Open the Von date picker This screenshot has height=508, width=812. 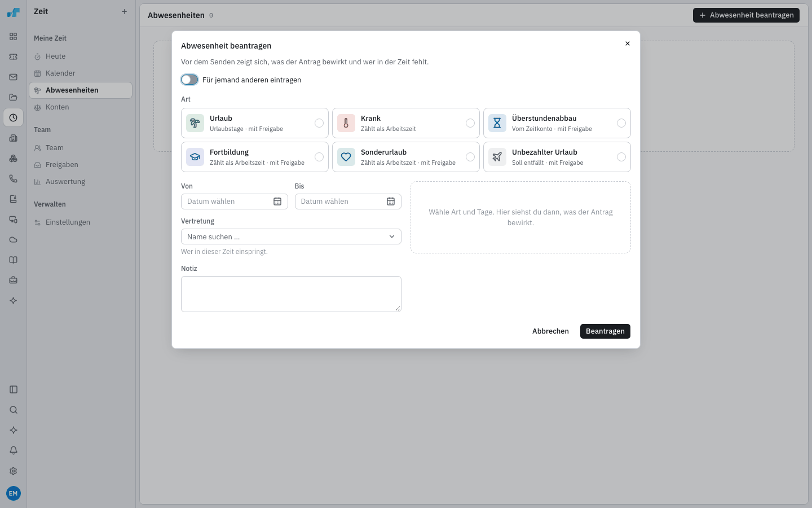tap(235, 202)
